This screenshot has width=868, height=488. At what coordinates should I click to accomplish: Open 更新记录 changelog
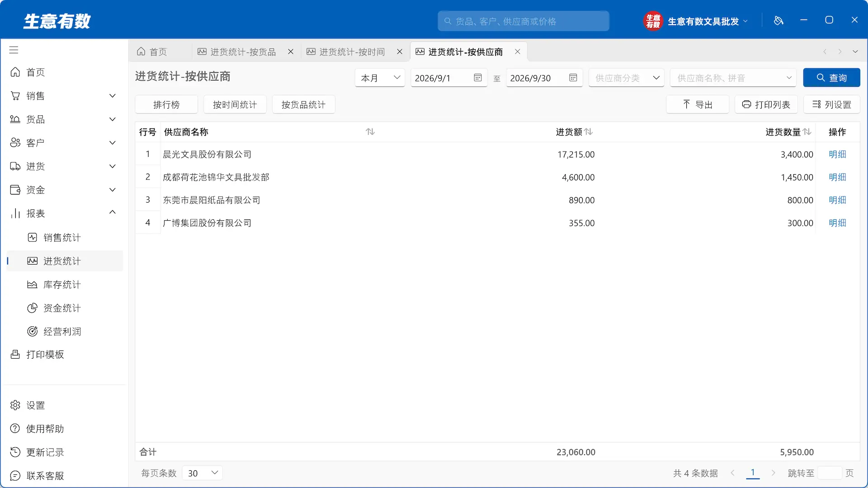65,452
